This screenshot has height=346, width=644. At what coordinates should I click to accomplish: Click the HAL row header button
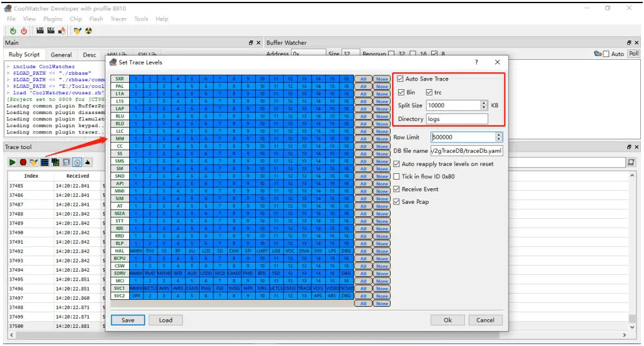coord(120,251)
